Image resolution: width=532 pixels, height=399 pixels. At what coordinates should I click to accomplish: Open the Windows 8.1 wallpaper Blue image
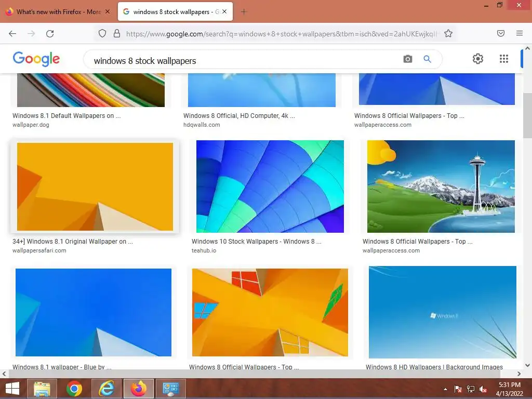[94, 312]
